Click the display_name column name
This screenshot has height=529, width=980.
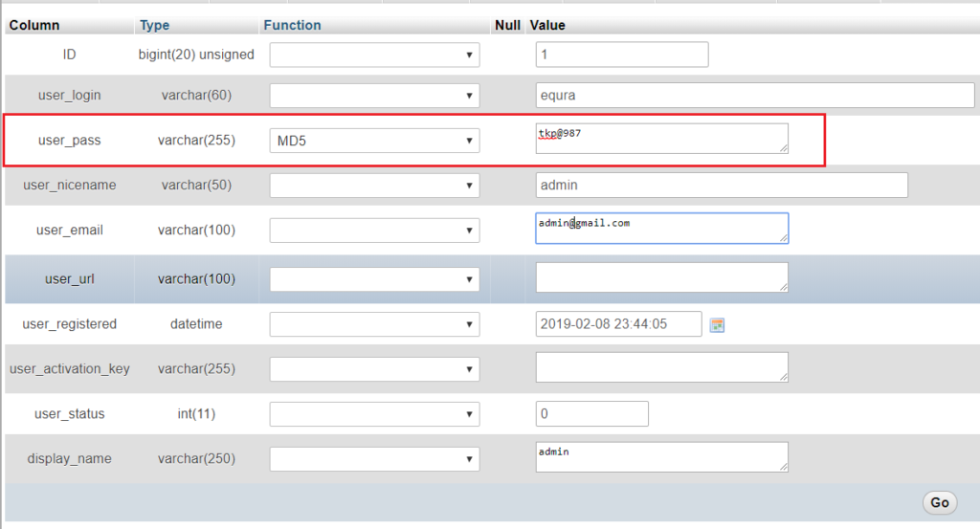(69, 458)
